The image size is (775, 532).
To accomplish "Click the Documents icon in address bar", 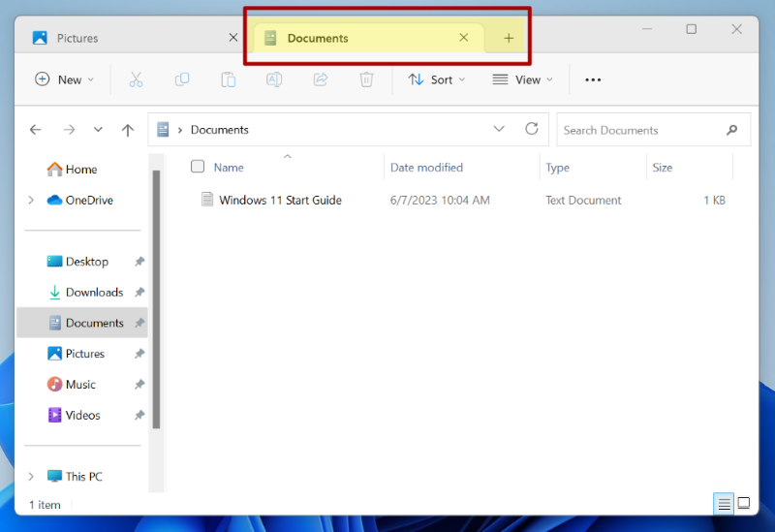I will 163,130.
